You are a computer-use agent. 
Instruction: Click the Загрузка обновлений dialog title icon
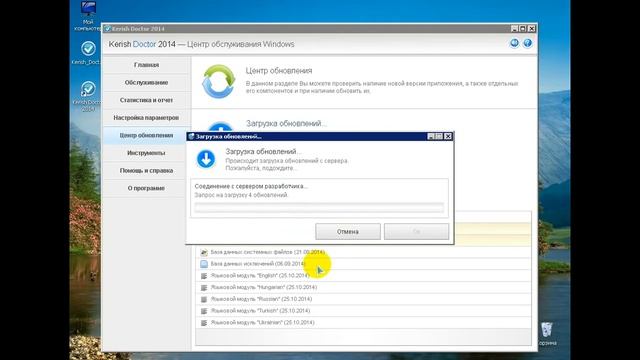pos(191,136)
